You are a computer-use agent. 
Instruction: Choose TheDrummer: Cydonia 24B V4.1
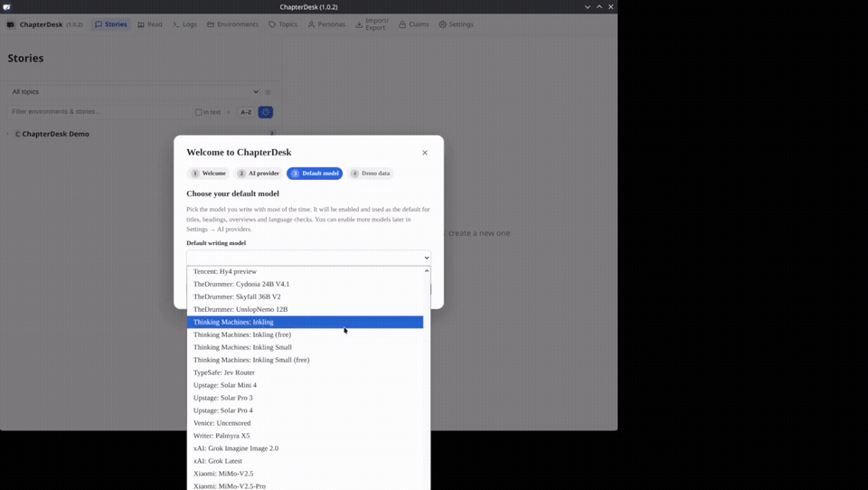[x=305, y=284]
